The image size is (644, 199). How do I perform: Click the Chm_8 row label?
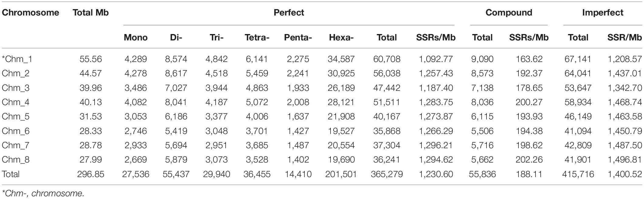16,160
